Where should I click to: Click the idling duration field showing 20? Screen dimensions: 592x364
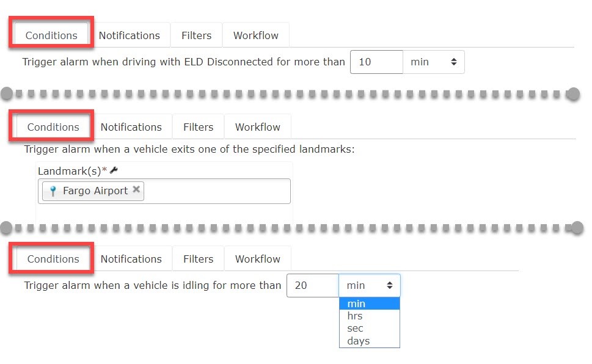pos(313,286)
